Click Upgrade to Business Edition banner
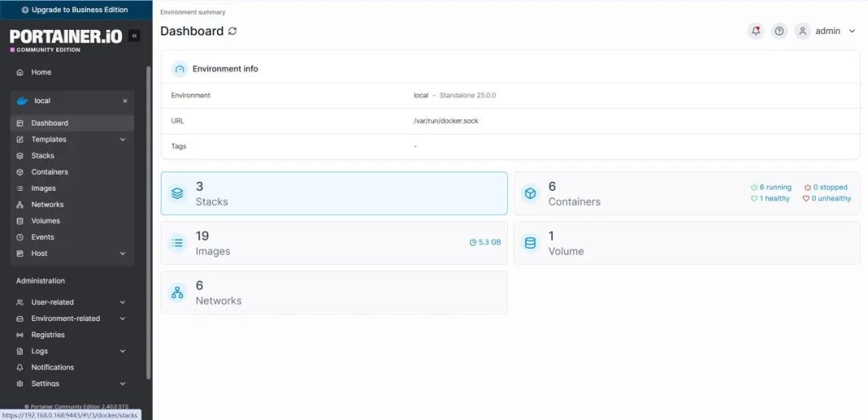Image resolution: width=868 pixels, height=420 pixels. click(x=76, y=10)
